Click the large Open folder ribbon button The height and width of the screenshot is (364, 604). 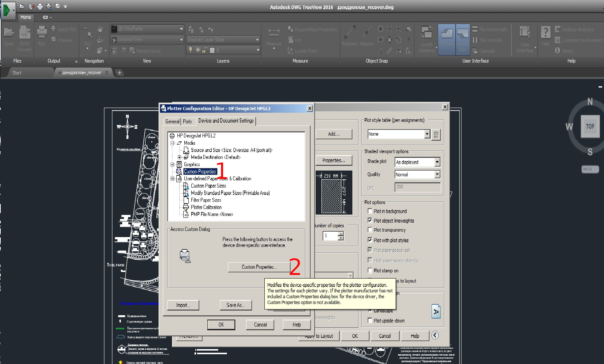point(9,36)
